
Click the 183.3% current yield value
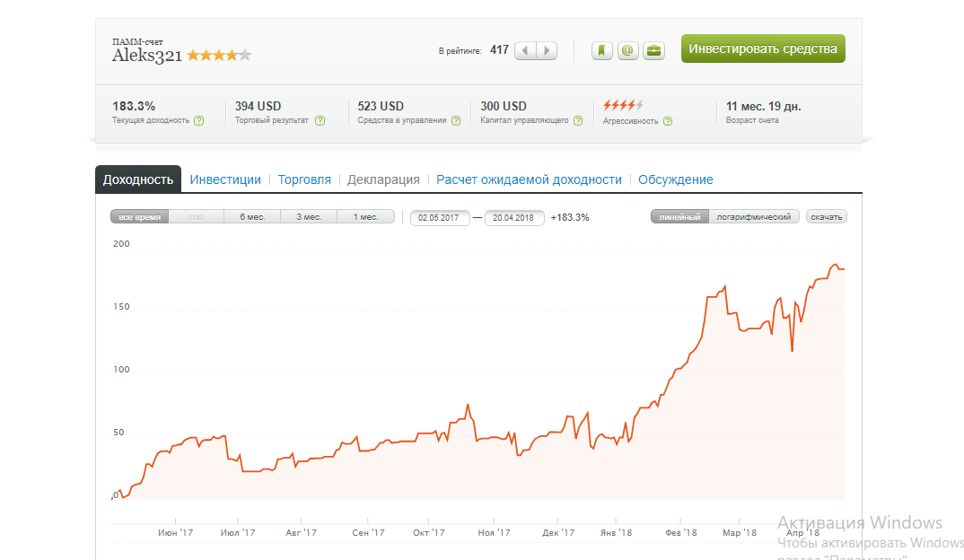(134, 106)
